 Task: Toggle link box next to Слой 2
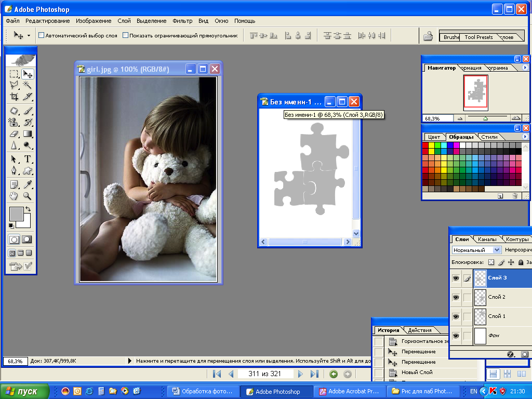pyautogui.click(x=467, y=297)
